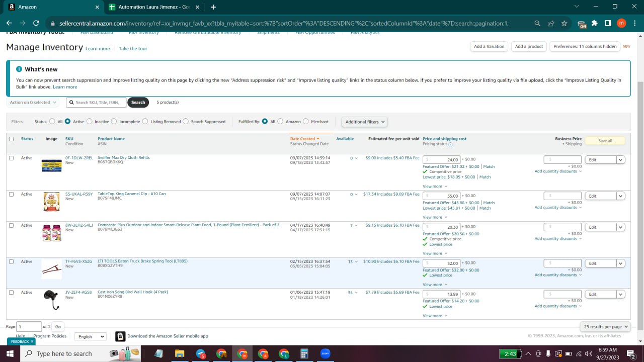Click the Amazon Seller mobile app icon
The image size is (644, 362).
120,336
